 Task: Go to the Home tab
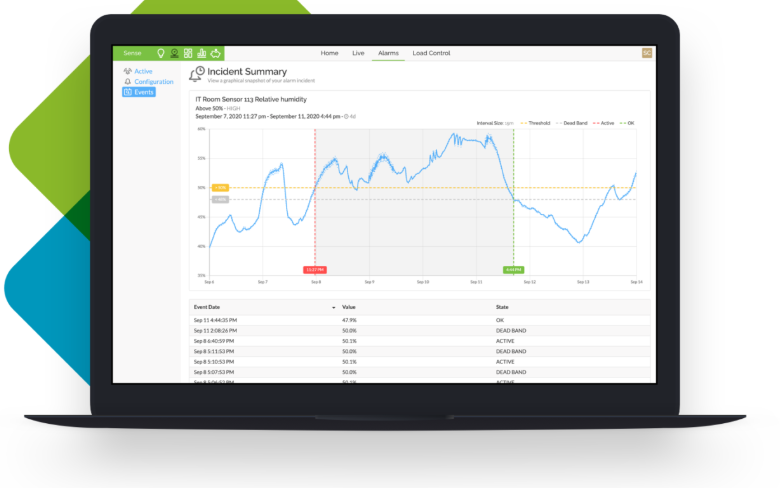pyautogui.click(x=329, y=53)
